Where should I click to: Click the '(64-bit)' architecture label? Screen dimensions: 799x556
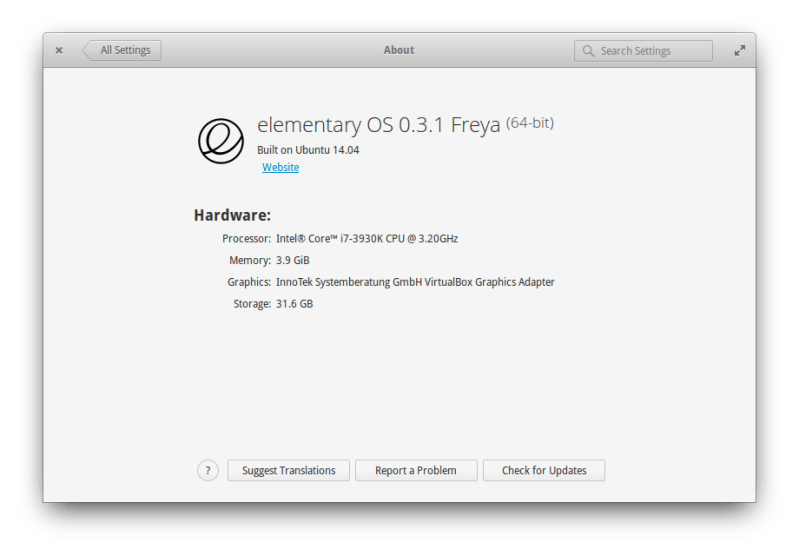tap(529, 123)
